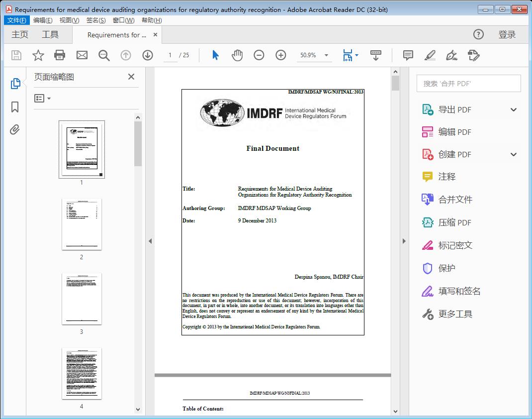This screenshot has width=532, height=419.
Task: Open the Attachments paperclip panel
Action: [x=15, y=129]
